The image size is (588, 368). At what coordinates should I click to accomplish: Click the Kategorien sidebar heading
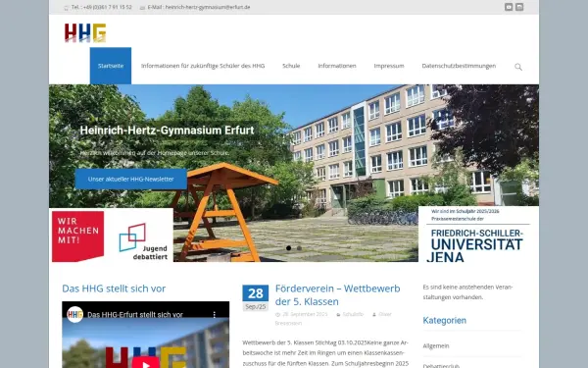click(x=444, y=320)
